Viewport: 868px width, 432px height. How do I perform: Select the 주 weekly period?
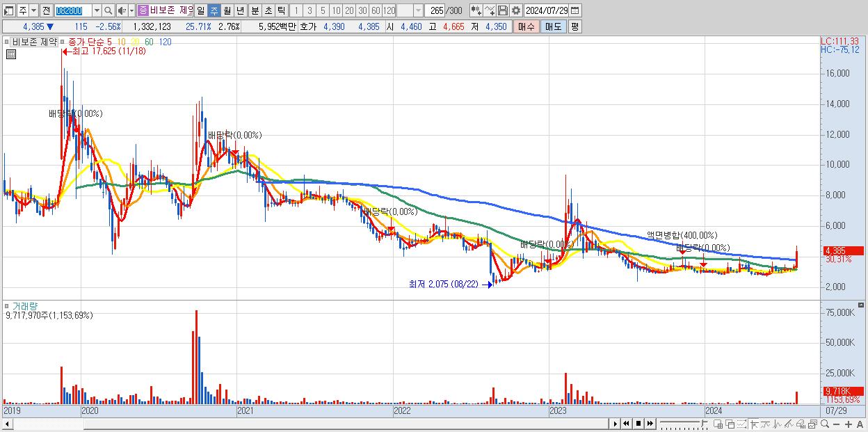[x=214, y=10]
